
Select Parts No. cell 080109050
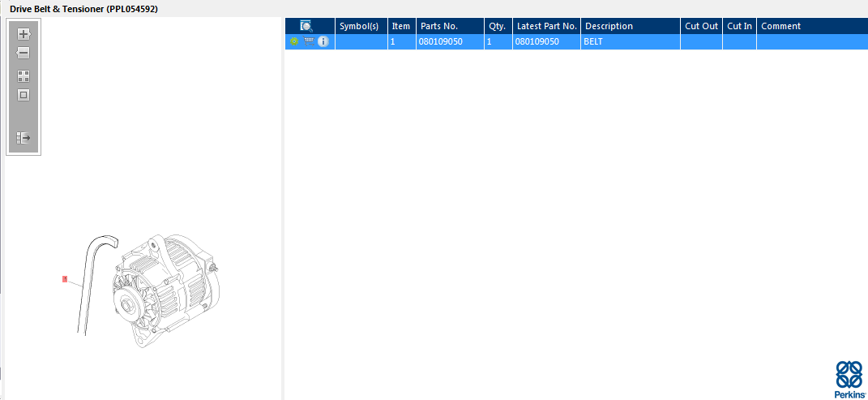tap(450, 41)
